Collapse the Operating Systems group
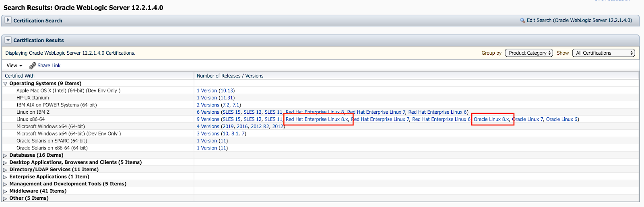The width and height of the screenshot is (644, 207). pyautogui.click(x=5, y=84)
